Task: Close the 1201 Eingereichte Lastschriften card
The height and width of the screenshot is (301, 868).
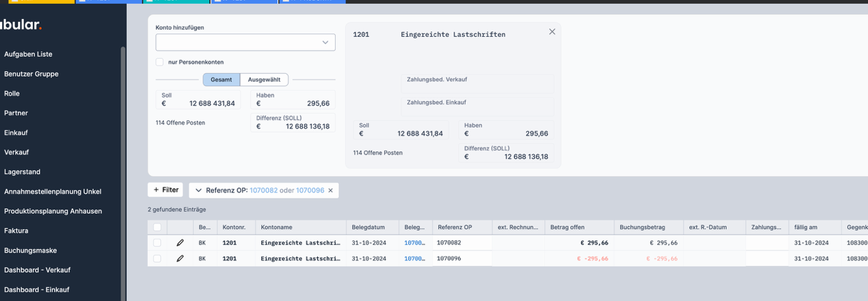Action: [552, 31]
